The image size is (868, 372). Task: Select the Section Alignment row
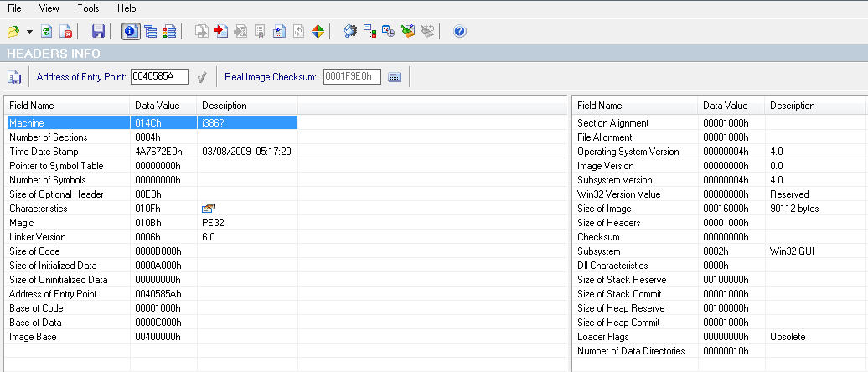pos(720,123)
